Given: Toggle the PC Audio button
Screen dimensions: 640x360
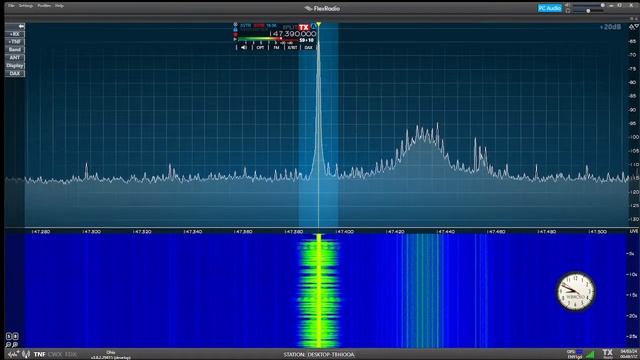Looking at the screenshot, I should pyautogui.click(x=549, y=8).
